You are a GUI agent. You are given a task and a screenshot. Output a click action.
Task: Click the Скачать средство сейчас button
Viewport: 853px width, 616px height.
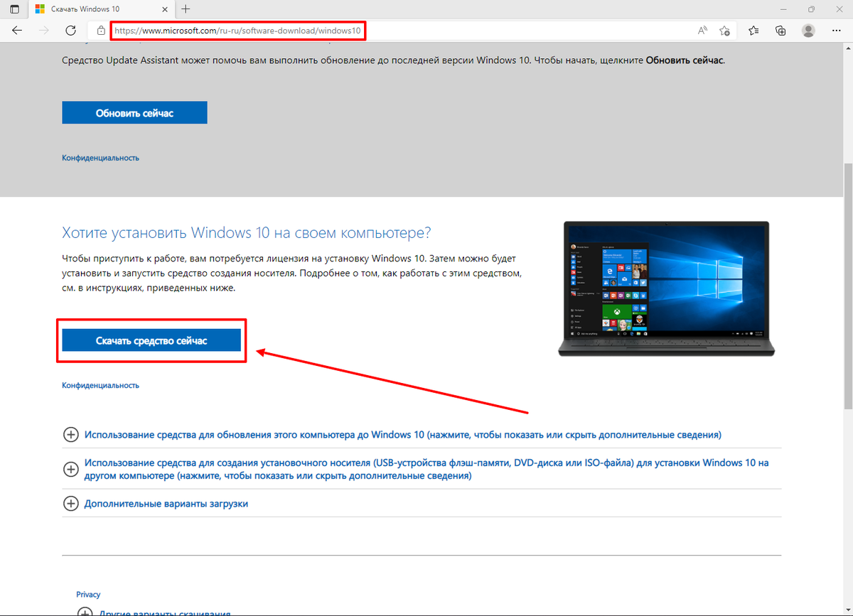click(x=151, y=340)
